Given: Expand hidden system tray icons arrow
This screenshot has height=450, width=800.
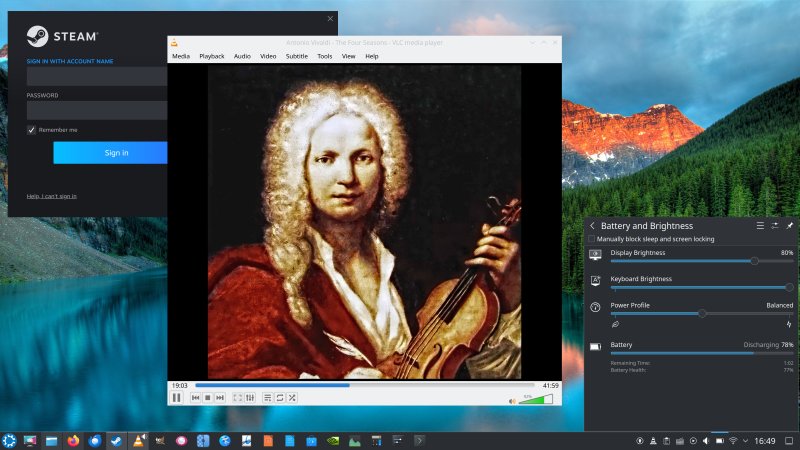Looking at the screenshot, I should [x=745, y=440].
